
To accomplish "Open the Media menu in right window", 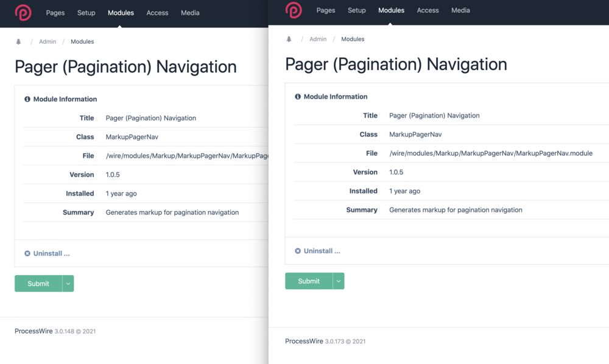I will [x=460, y=10].
